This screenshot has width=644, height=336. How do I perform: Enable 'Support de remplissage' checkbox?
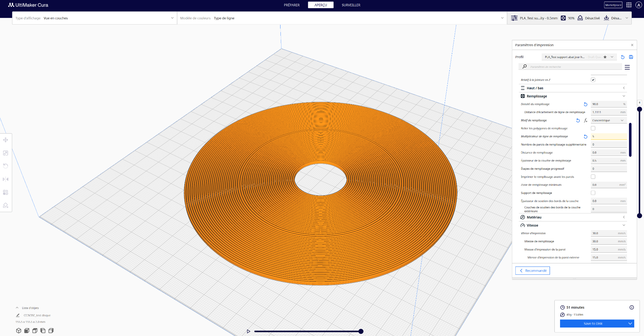(593, 193)
